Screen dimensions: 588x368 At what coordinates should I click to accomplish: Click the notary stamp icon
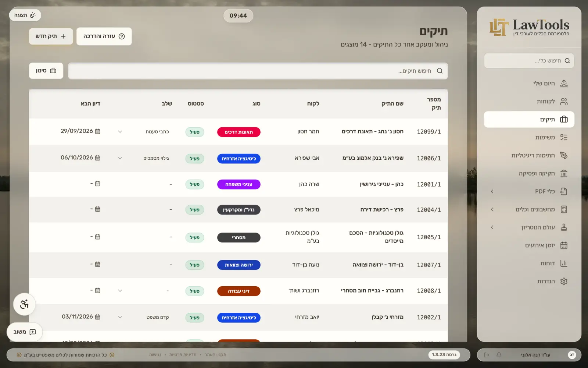tap(564, 227)
